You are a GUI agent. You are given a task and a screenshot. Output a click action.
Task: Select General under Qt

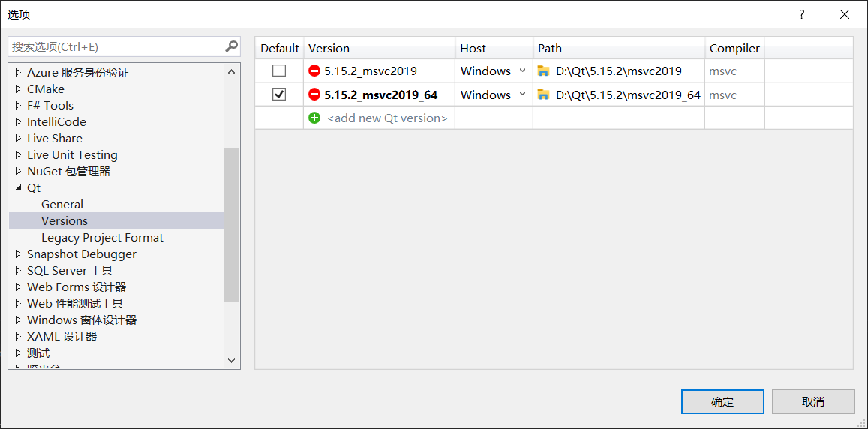point(62,204)
